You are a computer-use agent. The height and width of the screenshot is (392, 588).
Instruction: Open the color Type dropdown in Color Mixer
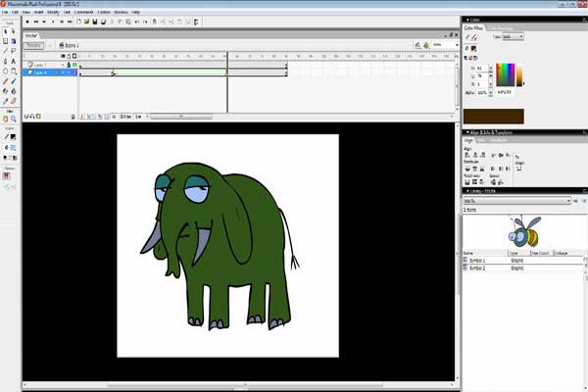coord(513,37)
